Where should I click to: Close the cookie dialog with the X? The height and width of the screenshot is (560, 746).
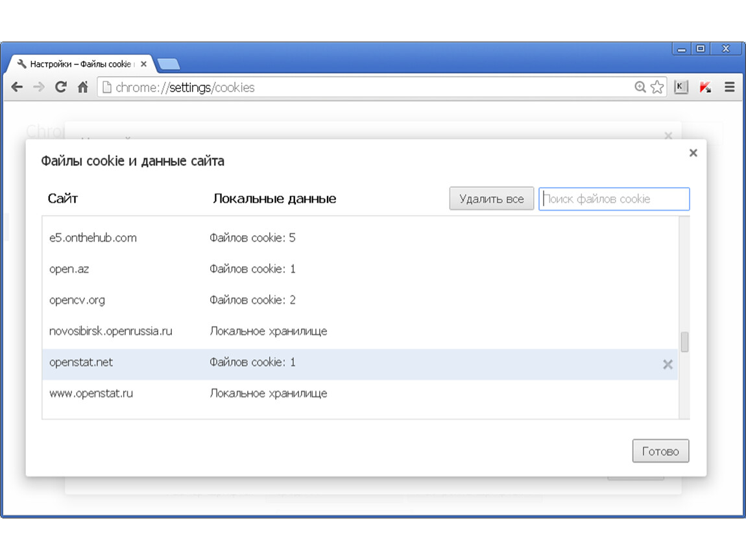(693, 152)
